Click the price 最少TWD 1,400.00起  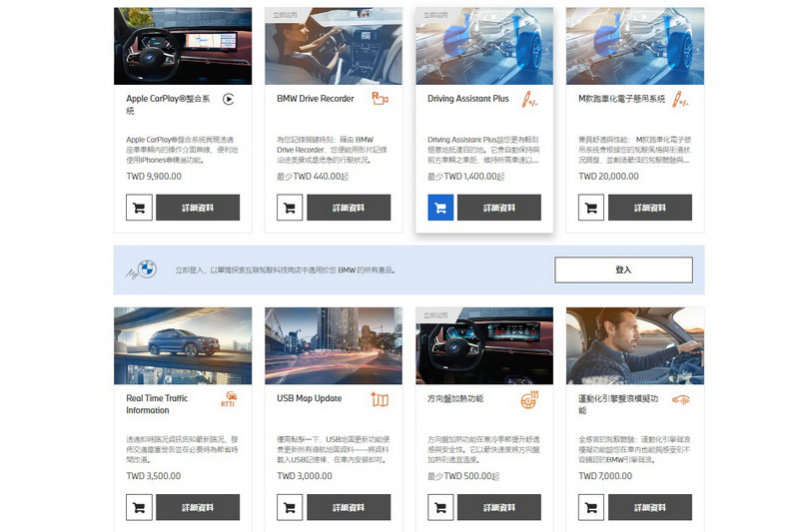click(x=466, y=176)
